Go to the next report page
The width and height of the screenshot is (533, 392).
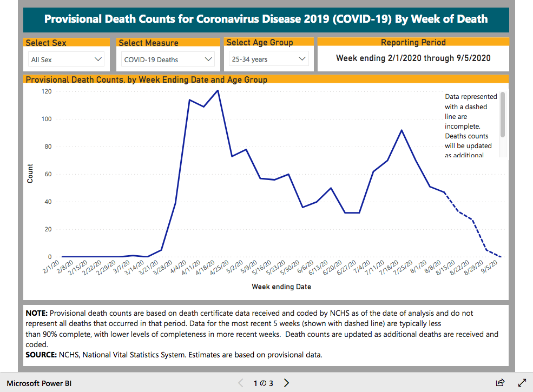[x=287, y=383]
